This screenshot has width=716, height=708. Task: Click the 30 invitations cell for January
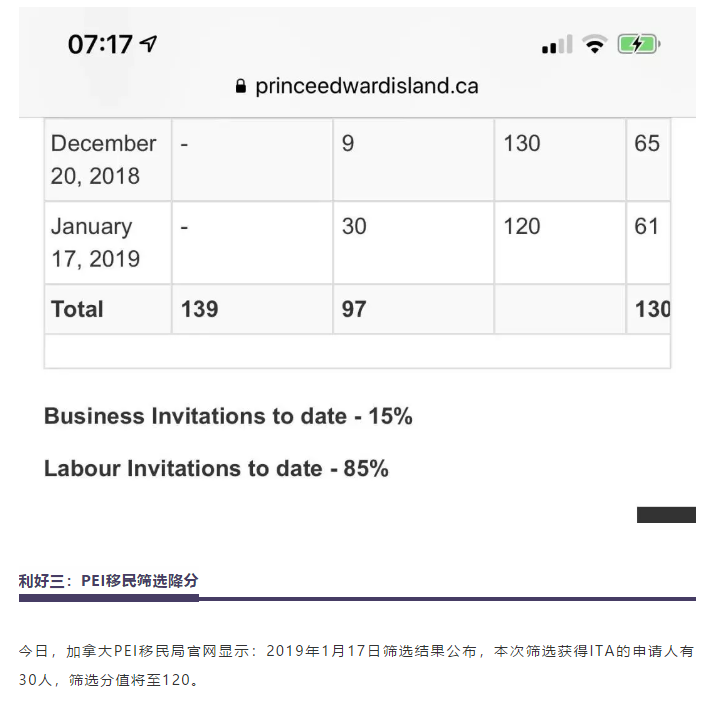[x=355, y=227]
